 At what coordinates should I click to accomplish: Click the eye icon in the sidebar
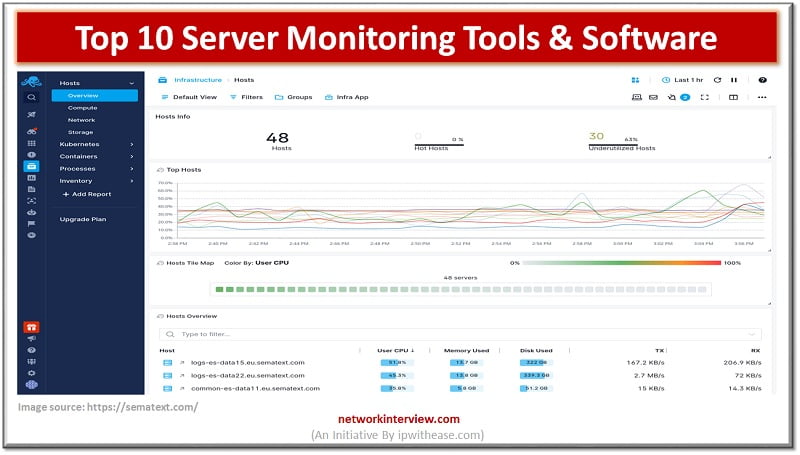tap(32, 235)
